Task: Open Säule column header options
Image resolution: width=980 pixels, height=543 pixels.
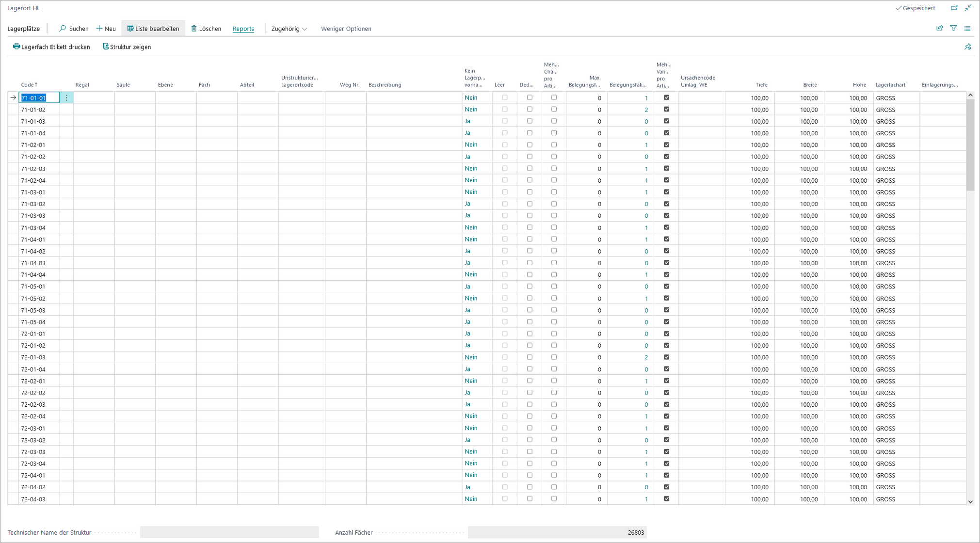Action: [123, 85]
